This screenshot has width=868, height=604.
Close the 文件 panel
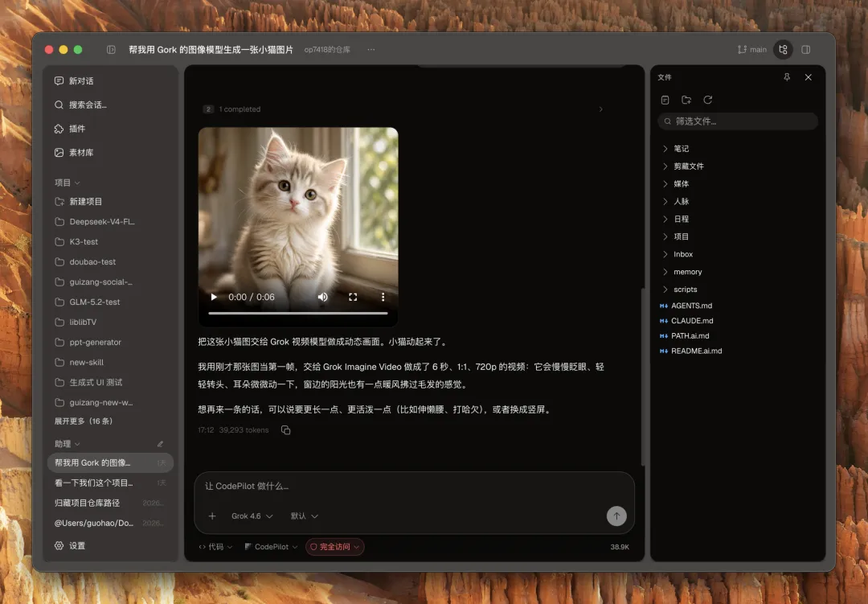pos(809,77)
